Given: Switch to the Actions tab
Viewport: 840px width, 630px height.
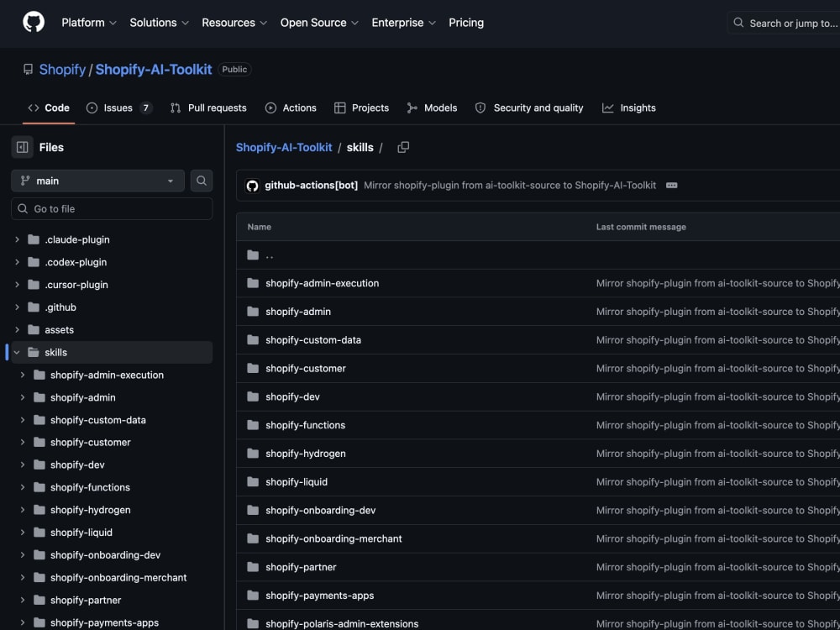Looking at the screenshot, I should tap(291, 108).
